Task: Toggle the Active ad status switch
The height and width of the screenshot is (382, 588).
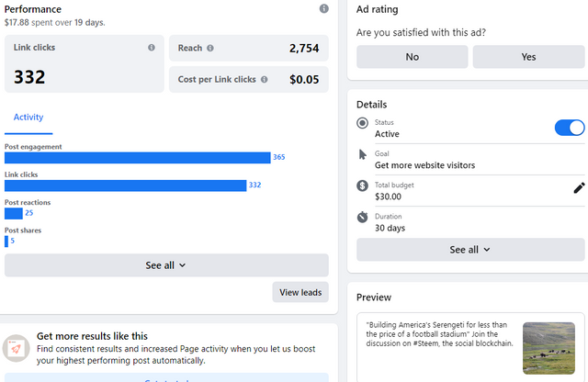Action: (570, 128)
